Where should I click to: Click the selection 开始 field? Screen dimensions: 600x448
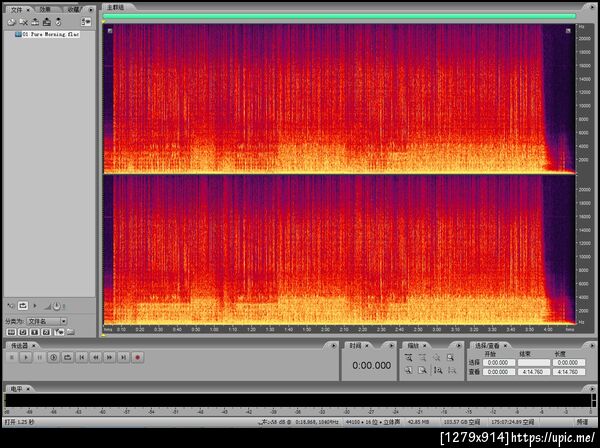pyautogui.click(x=498, y=363)
